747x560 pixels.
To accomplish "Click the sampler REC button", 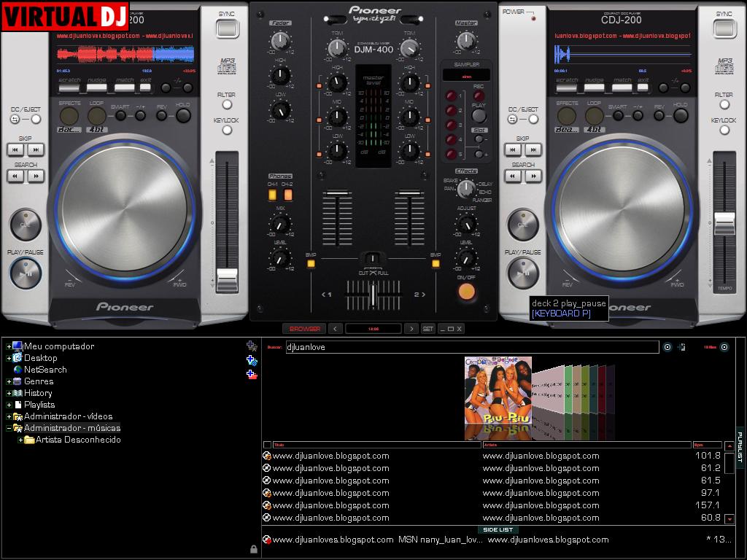I will coord(479,96).
